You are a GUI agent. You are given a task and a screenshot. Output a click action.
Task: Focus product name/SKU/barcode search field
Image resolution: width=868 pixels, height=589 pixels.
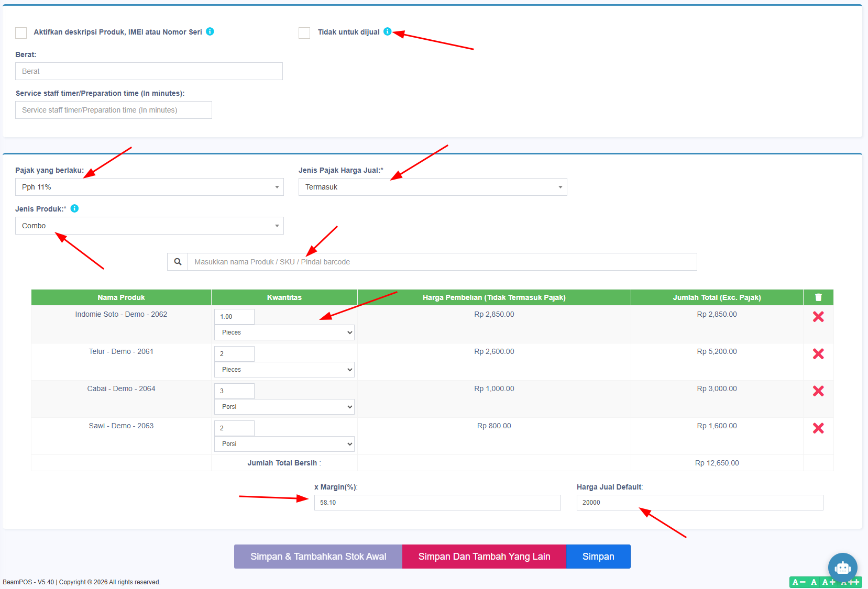pyautogui.click(x=442, y=262)
